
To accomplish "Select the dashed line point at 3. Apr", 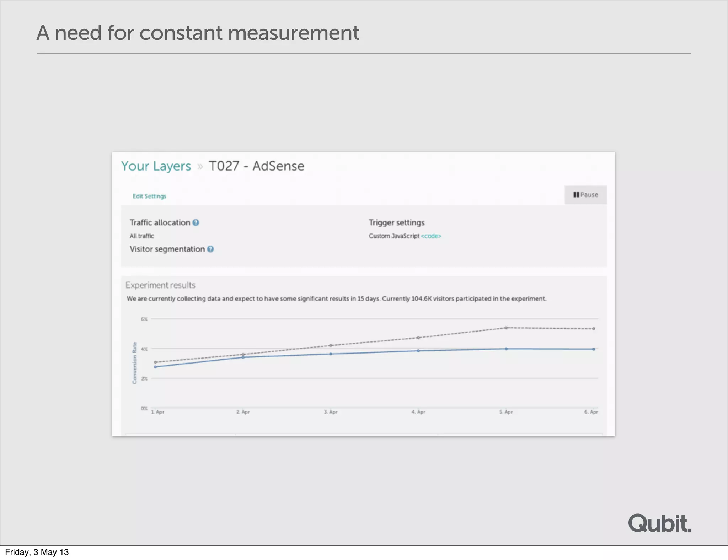I will 331,345.
